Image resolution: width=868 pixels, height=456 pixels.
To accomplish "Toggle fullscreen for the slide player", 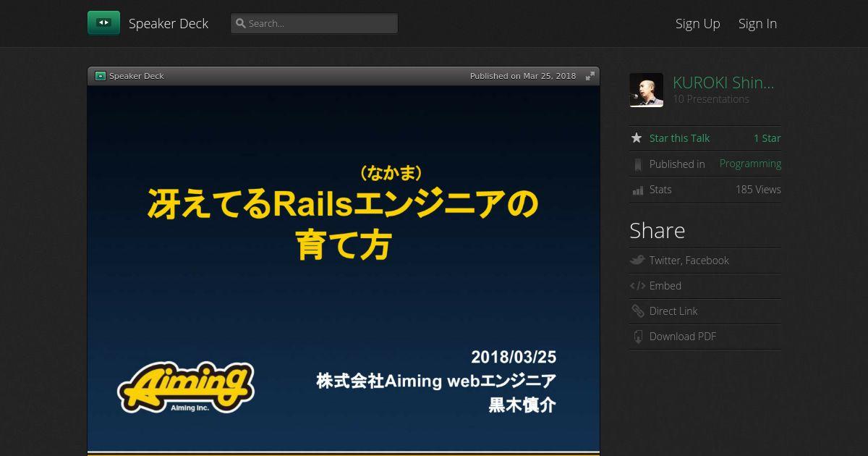I will (590, 76).
